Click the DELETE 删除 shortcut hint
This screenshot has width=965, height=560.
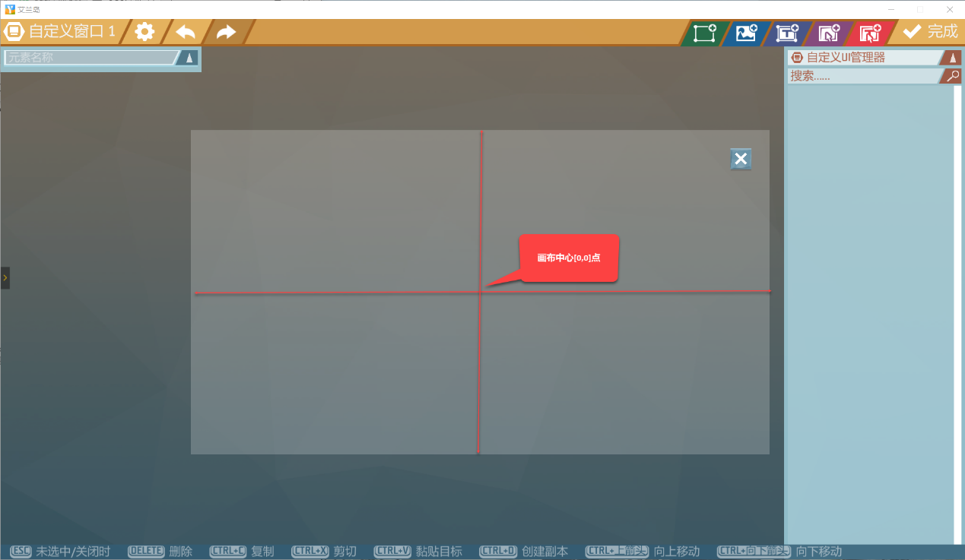pyautogui.click(x=160, y=552)
